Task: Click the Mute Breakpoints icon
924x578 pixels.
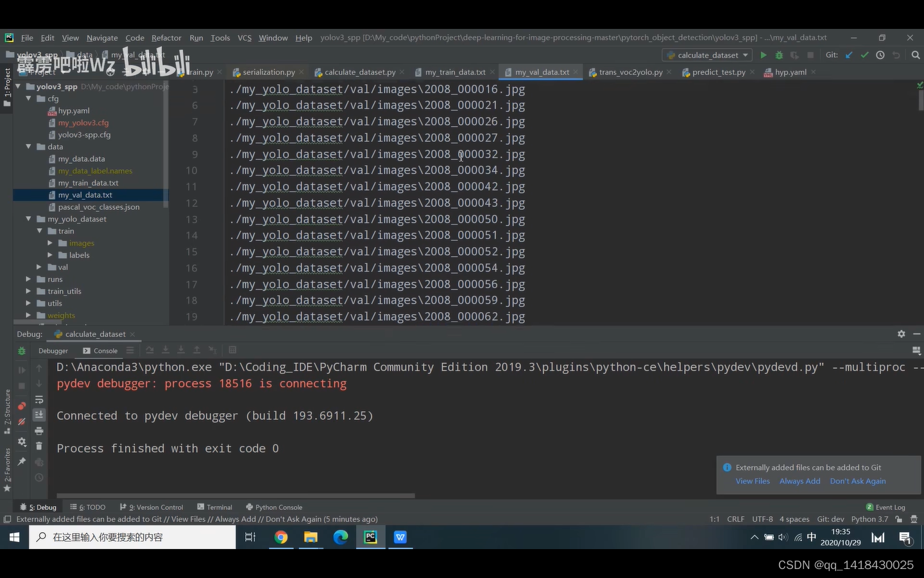Action: coord(22,422)
